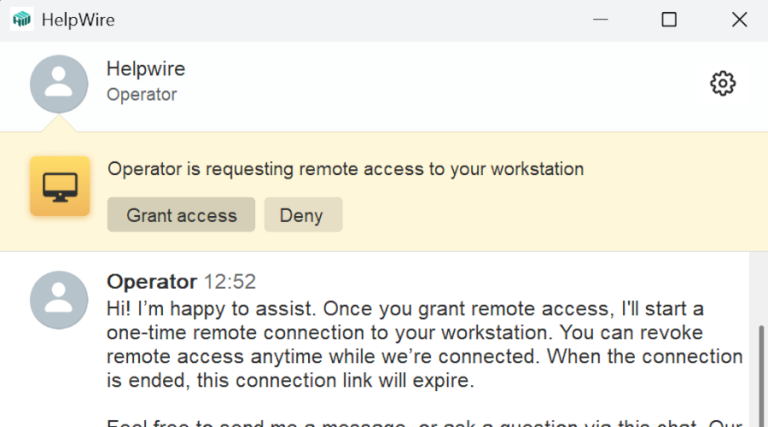Open settings with the gear icon
The height and width of the screenshot is (427, 768).
coord(722,83)
